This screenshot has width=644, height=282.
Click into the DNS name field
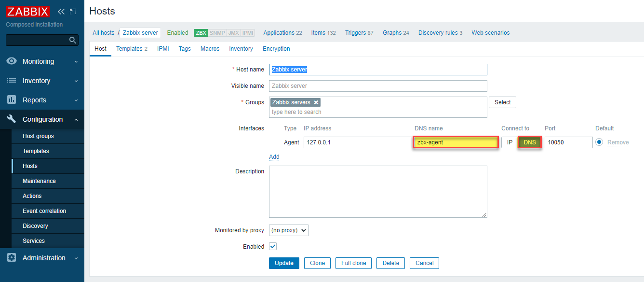coord(456,142)
